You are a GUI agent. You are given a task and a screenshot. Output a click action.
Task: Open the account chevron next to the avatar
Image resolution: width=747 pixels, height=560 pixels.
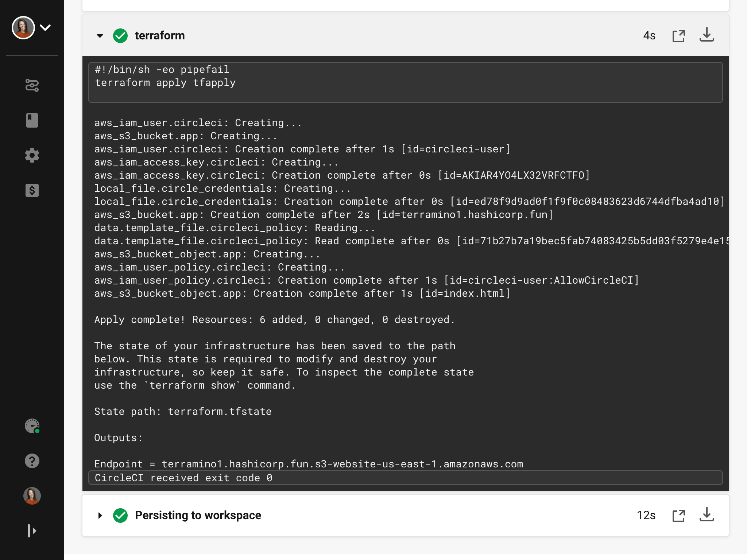(x=45, y=27)
